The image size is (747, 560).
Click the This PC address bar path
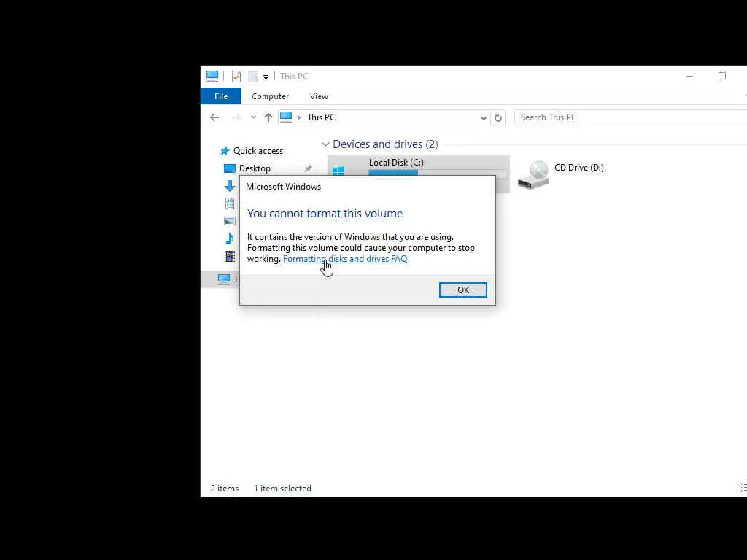pyautogui.click(x=321, y=117)
